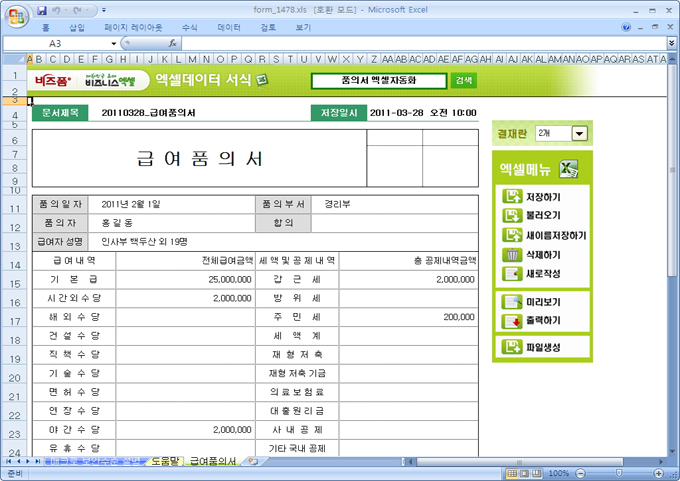This screenshot has width=680, height=481.
Task: Go to first sheet navigation arrow
Action: coord(8,461)
